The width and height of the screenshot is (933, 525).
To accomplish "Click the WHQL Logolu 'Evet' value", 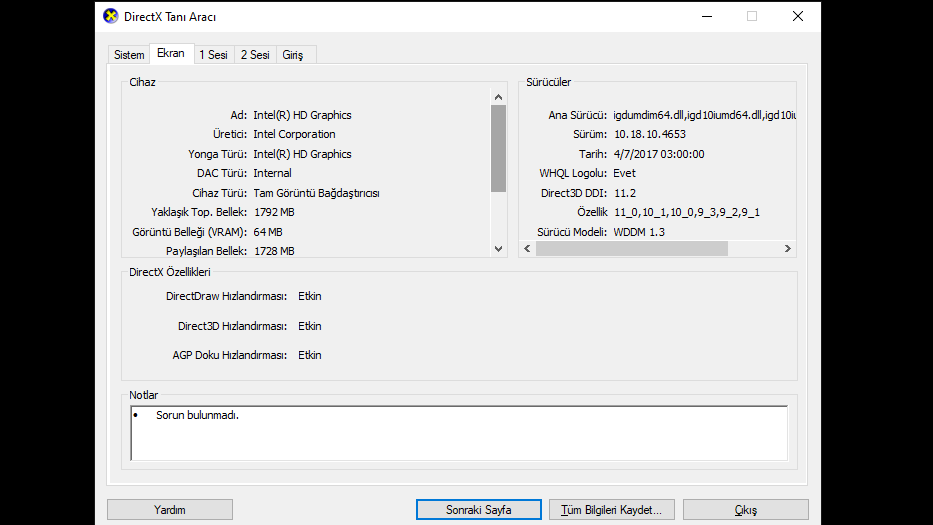I will tap(624, 173).
